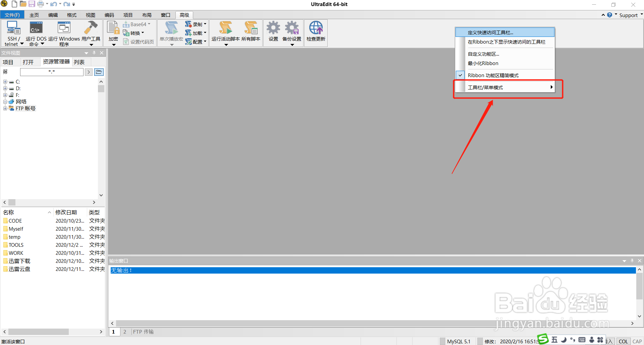
Task: Open the quick access toolbar customize arrow
Action: [74, 4]
